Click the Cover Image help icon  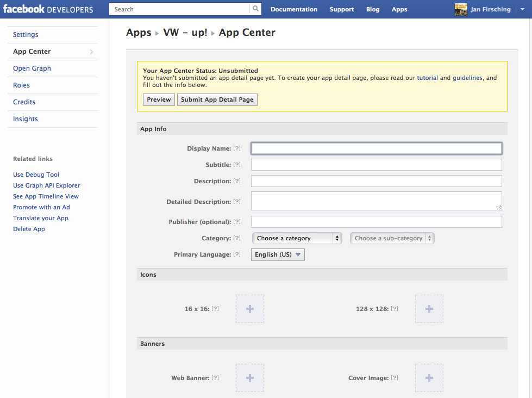pyautogui.click(x=395, y=378)
